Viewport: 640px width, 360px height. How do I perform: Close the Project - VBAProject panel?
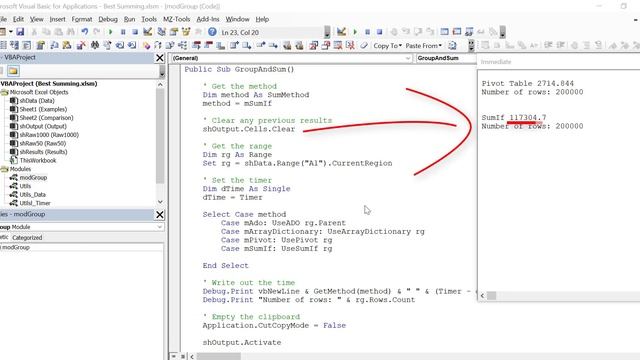click(160, 58)
